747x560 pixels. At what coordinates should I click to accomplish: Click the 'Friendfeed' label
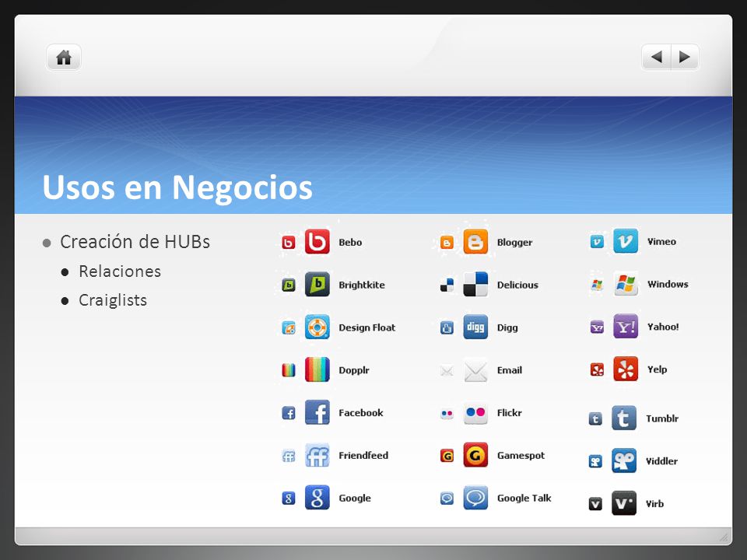[x=363, y=455]
